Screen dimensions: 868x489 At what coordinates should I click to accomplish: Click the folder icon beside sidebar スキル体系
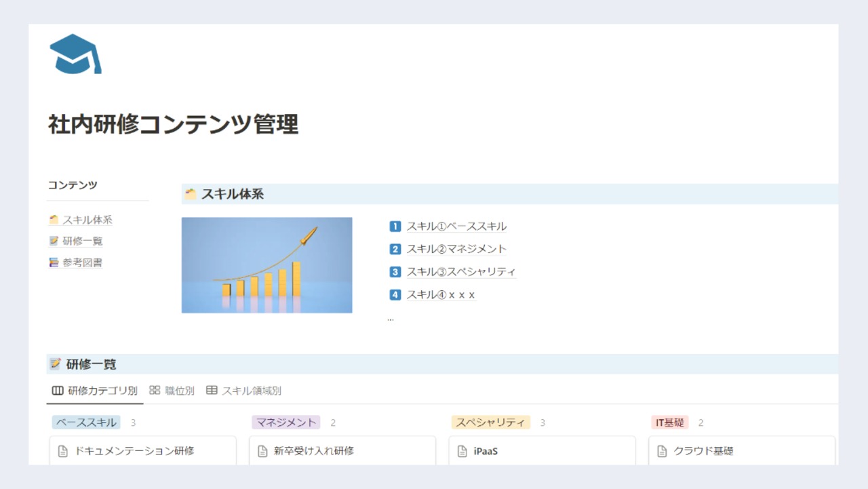(x=54, y=220)
